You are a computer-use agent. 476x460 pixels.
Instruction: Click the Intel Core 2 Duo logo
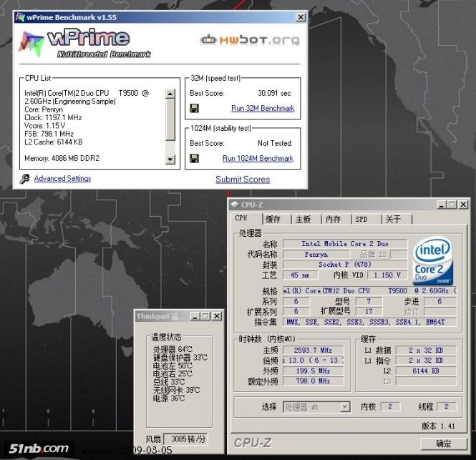[434, 256]
